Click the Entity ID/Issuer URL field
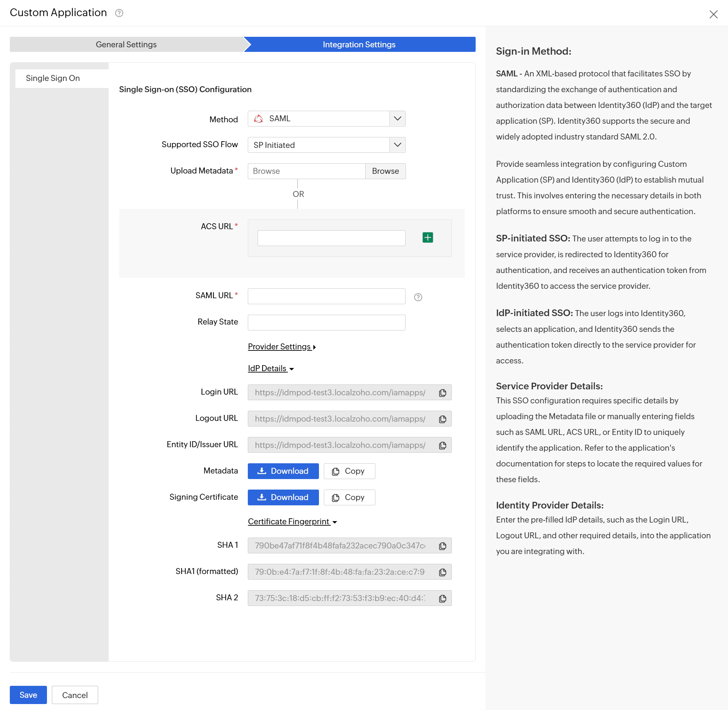 [349, 445]
